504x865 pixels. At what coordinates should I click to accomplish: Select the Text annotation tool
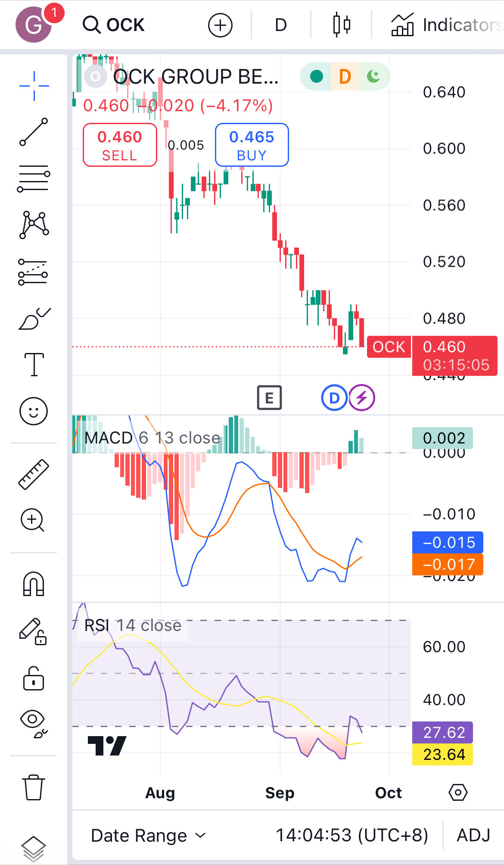[x=34, y=365]
